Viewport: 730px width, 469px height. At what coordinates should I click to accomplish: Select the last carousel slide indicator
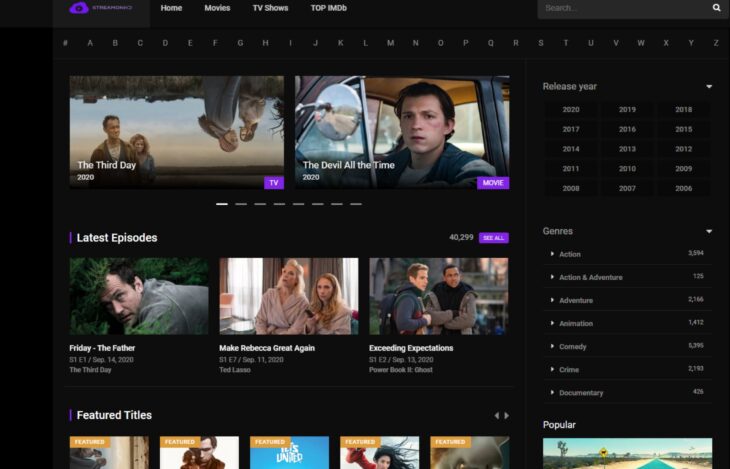(x=355, y=204)
